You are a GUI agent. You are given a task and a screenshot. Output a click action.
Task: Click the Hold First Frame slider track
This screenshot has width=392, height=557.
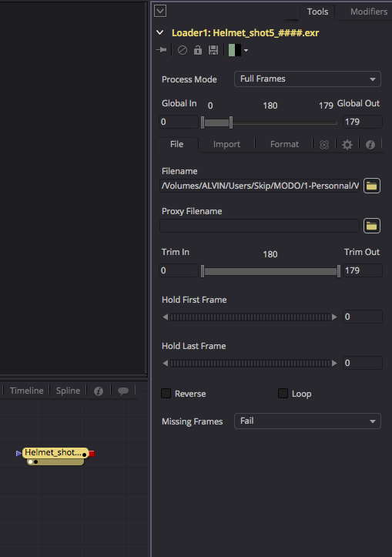click(x=250, y=317)
